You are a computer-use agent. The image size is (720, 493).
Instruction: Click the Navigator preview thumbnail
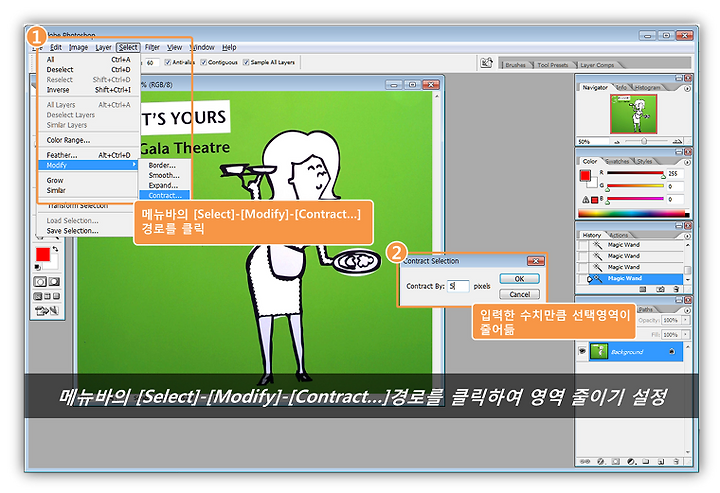pos(634,114)
